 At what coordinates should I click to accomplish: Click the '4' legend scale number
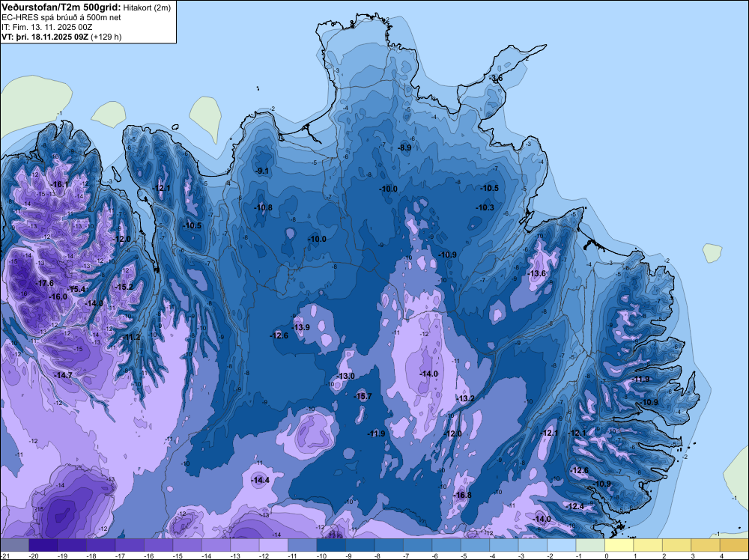pos(721,556)
